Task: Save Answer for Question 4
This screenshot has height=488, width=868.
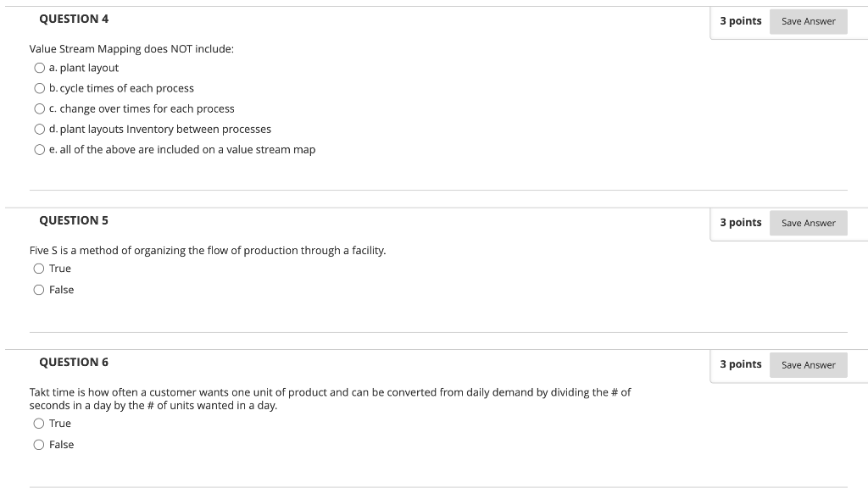Action: click(808, 21)
